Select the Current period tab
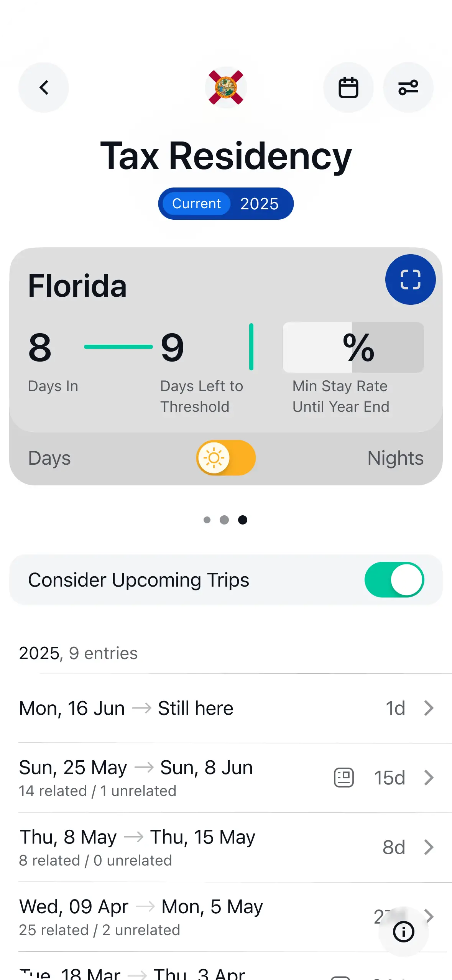The image size is (452, 980). 196,204
